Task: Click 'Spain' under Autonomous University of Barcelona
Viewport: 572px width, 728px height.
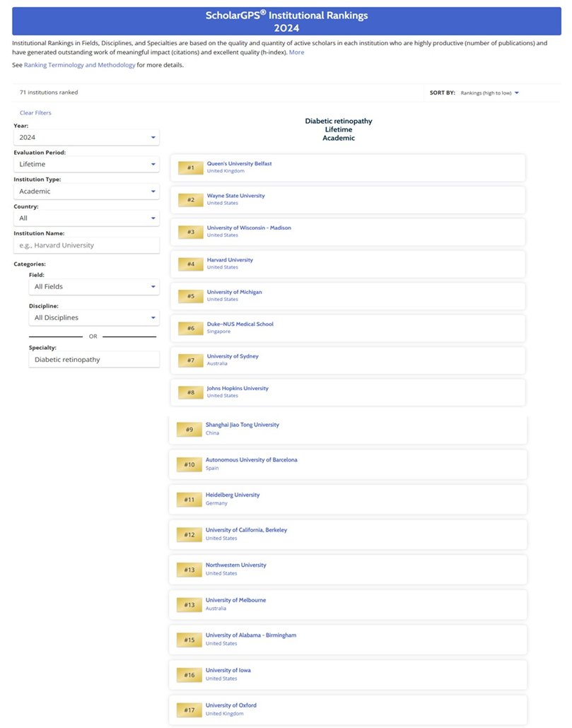Action: tap(212, 468)
